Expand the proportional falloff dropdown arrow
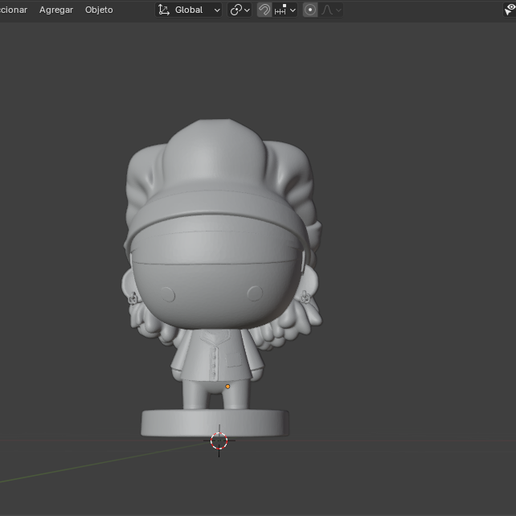The image size is (516, 516). click(339, 10)
